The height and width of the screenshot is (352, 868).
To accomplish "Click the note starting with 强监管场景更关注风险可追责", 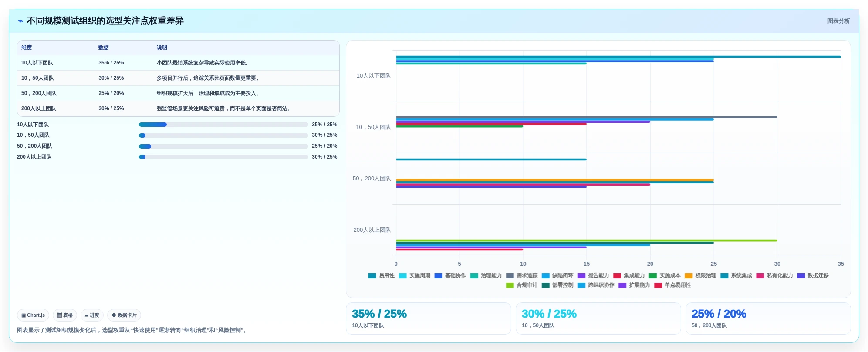I will pos(223,108).
